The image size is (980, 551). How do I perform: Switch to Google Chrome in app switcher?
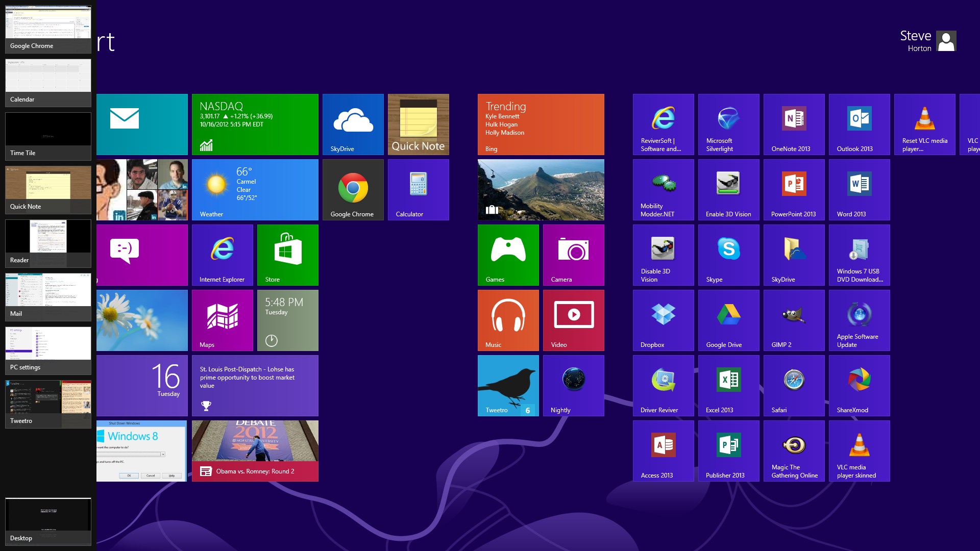[x=48, y=29]
